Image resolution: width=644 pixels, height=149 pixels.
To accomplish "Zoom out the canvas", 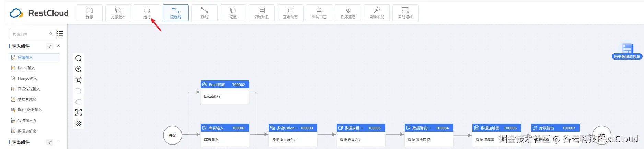I will 79,58.
